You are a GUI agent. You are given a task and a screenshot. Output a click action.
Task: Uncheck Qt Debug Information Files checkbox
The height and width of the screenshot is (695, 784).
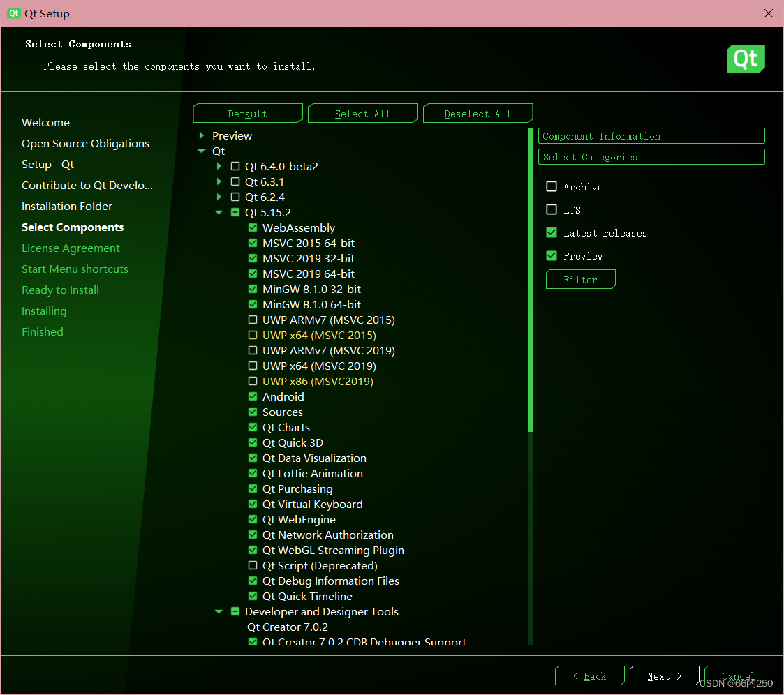click(x=253, y=581)
